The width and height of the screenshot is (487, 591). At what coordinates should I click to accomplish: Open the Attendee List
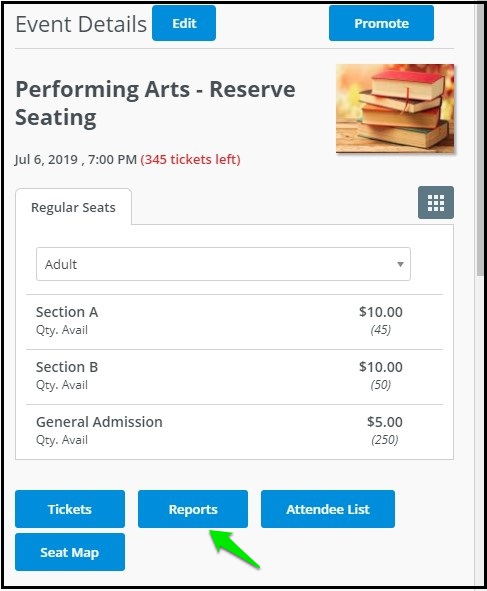pyautogui.click(x=328, y=509)
